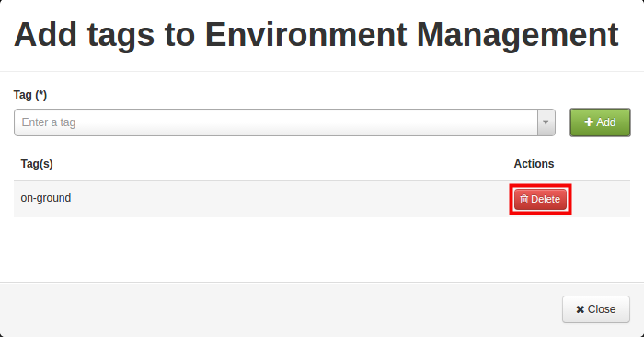644x337 pixels.
Task: Select the Actions column header
Action: click(x=534, y=164)
